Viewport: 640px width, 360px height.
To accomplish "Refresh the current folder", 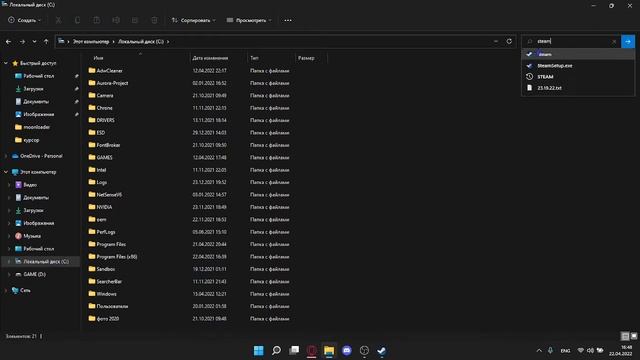I will 509,42.
